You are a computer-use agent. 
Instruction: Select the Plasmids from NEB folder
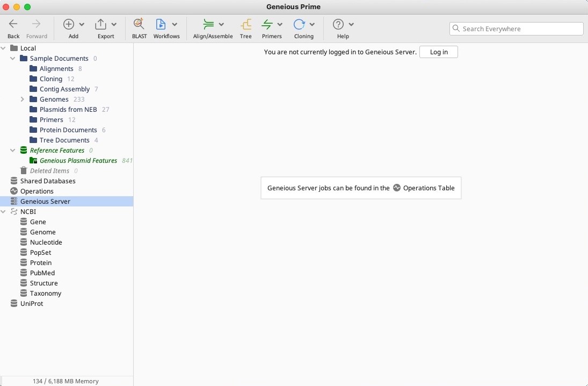pos(68,110)
